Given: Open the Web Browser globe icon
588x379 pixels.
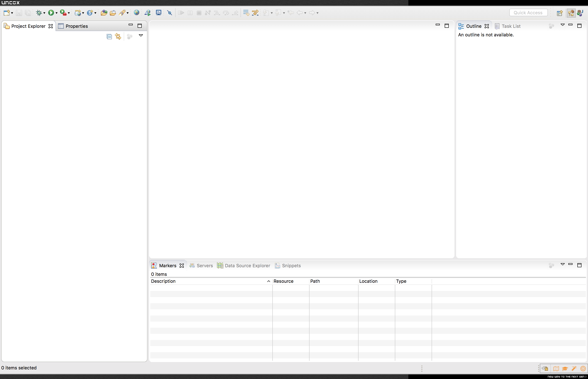Looking at the screenshot, I should (137, 12).
